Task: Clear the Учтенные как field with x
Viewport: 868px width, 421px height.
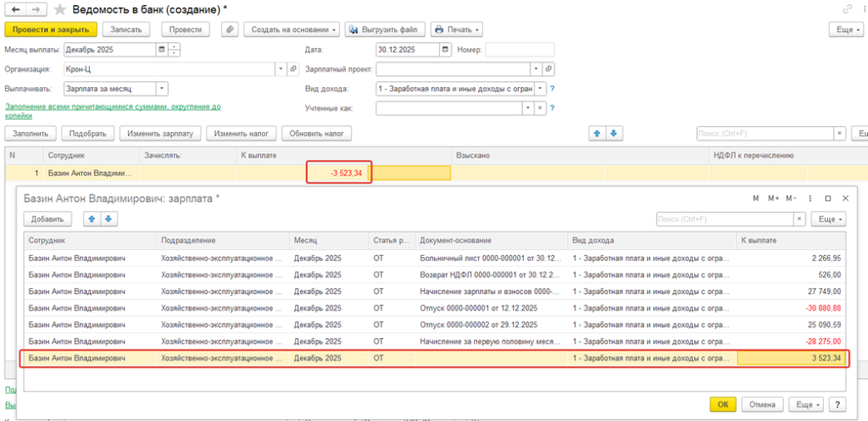Action: tap(541, 108)
